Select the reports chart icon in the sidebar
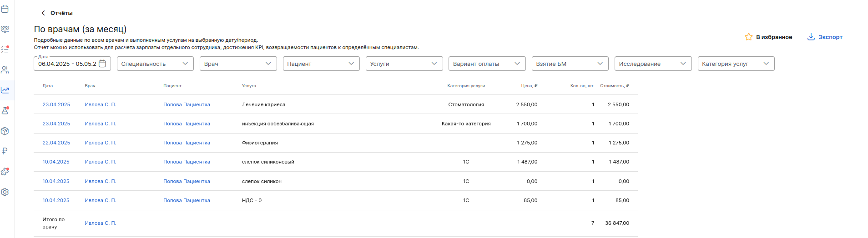Viewport: 868px width, 238px height. (5, 90)
